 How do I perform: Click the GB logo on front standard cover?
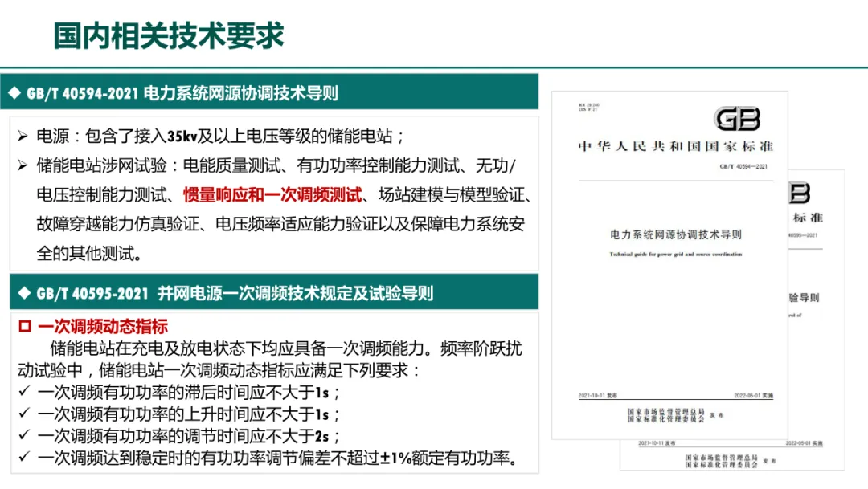[x=737, y=118]
